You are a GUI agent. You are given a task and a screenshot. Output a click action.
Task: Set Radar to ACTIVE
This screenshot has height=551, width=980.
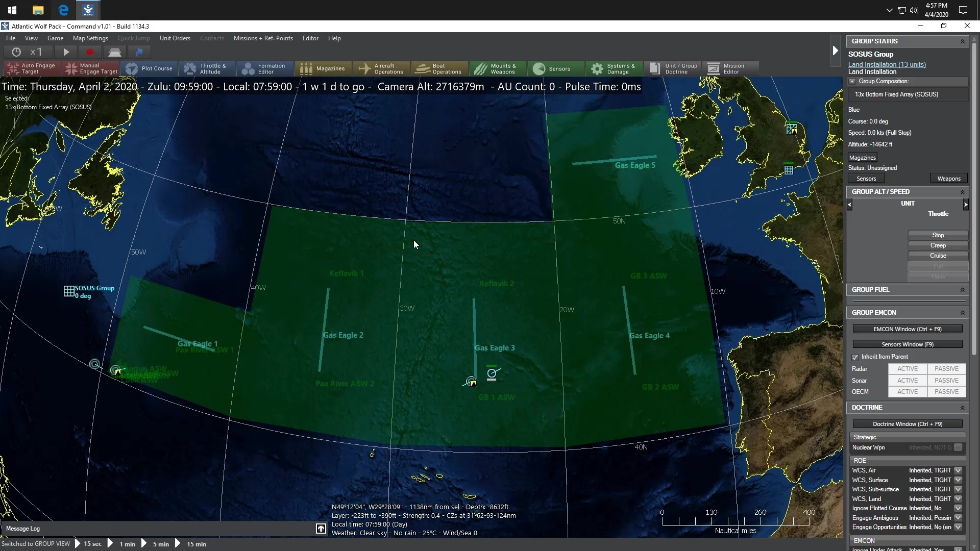[x=908, y=369]
